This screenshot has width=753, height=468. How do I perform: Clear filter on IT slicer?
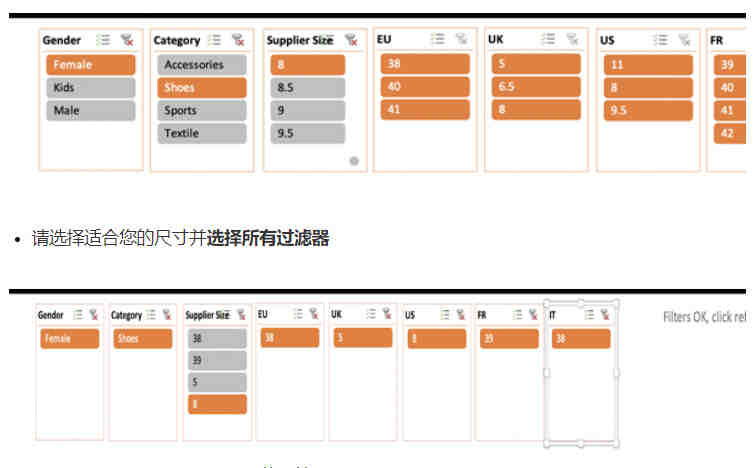click(605, 315)
